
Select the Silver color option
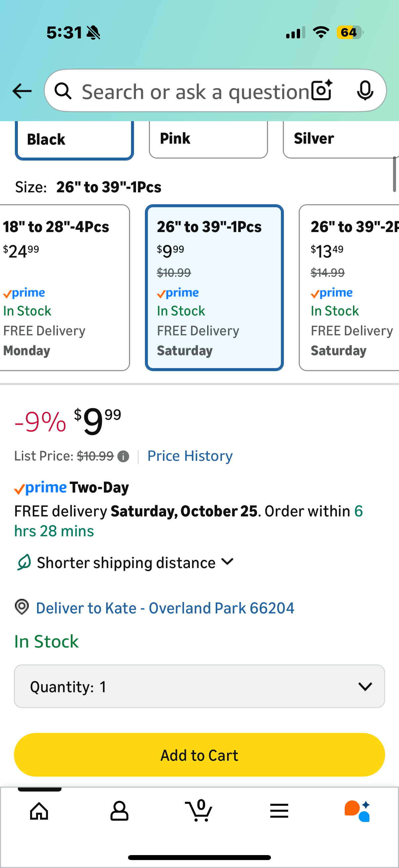coord(340,139)
